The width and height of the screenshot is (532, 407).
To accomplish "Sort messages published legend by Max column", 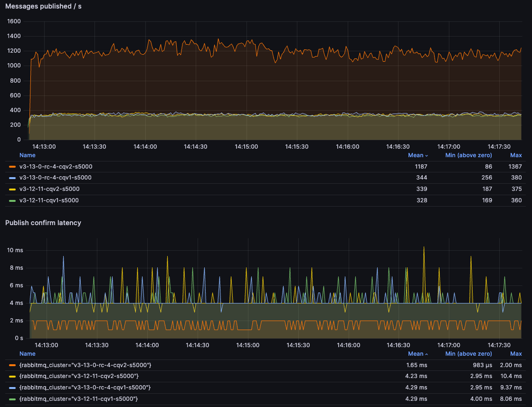I will click(515, 155).
